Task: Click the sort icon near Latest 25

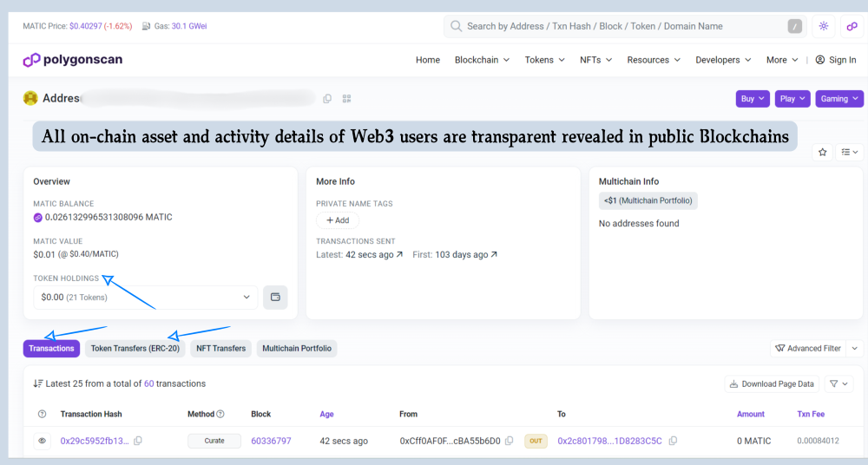Action: click(x=37, y=383)
